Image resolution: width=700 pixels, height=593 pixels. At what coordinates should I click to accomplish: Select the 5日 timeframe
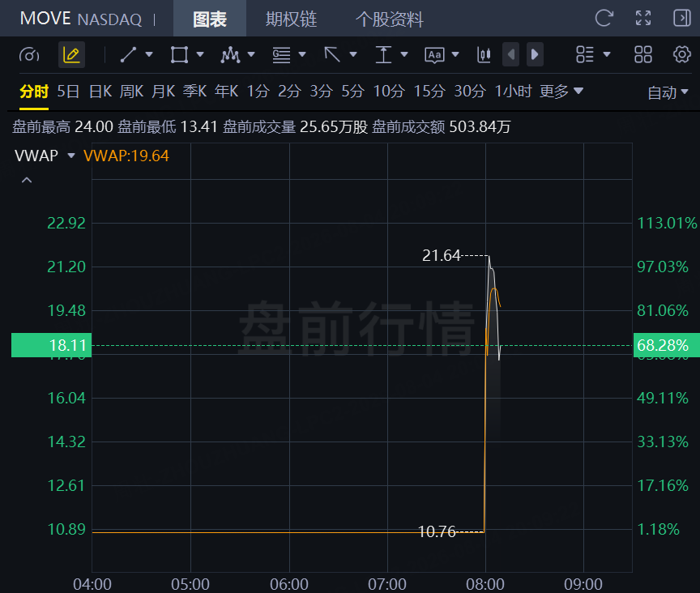(68, 92)
